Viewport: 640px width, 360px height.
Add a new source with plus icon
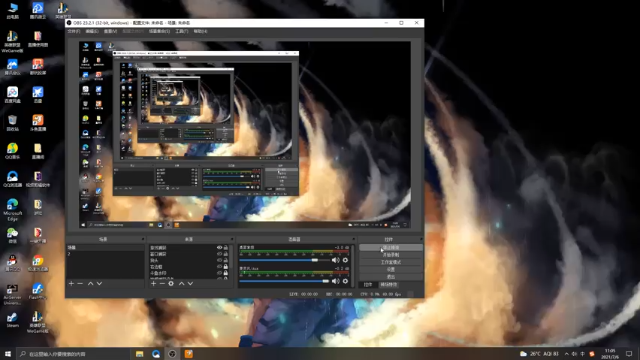click(x=153, y=283)
